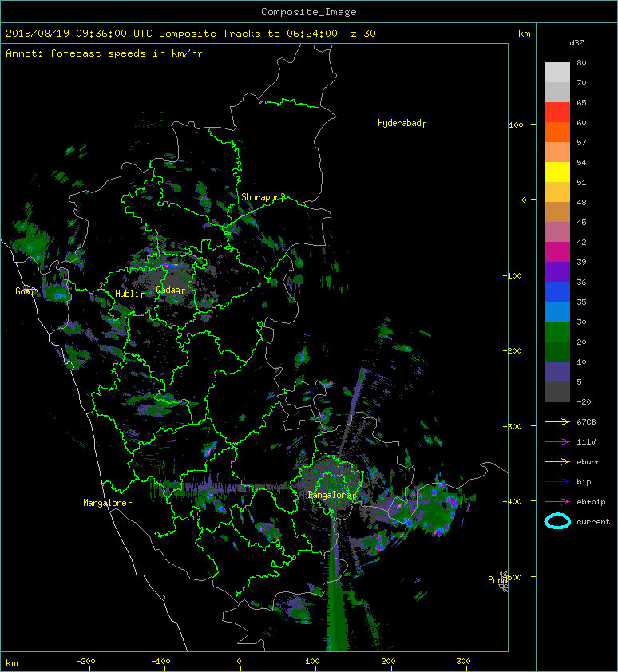618x672 pixels.
Task: Click the magenta eb+bip arrow legend icon
Action: coord(557,502)
